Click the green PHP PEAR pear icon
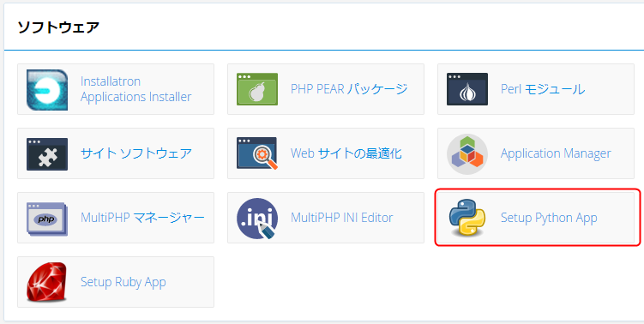This screenshot has height=324, width=644. point(257,89)
